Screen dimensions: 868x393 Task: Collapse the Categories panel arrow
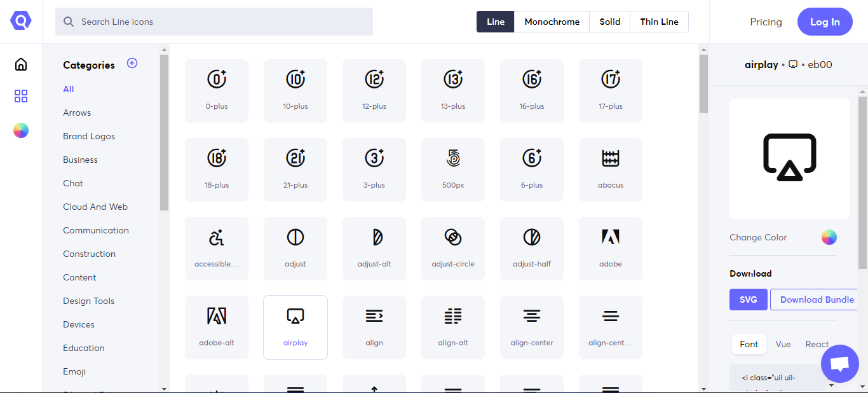pyautogui.click(x=132, y=63)
